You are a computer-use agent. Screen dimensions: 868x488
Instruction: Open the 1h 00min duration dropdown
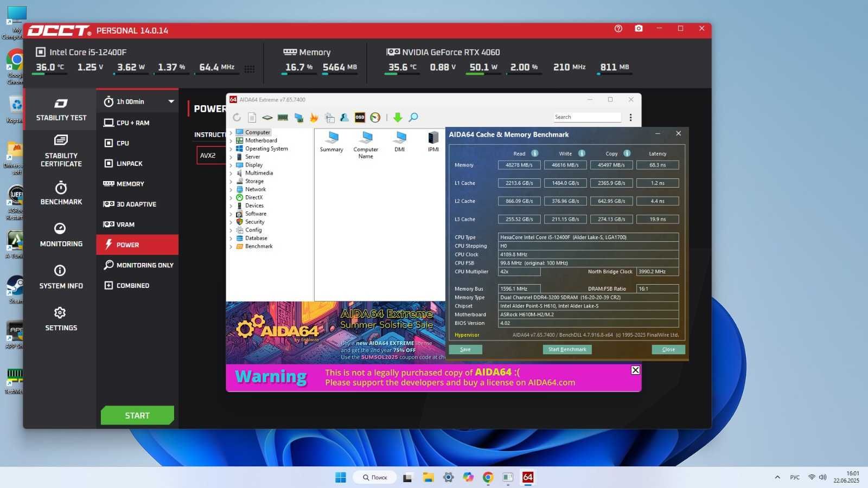pyautogui.click(x=139, y=101)
